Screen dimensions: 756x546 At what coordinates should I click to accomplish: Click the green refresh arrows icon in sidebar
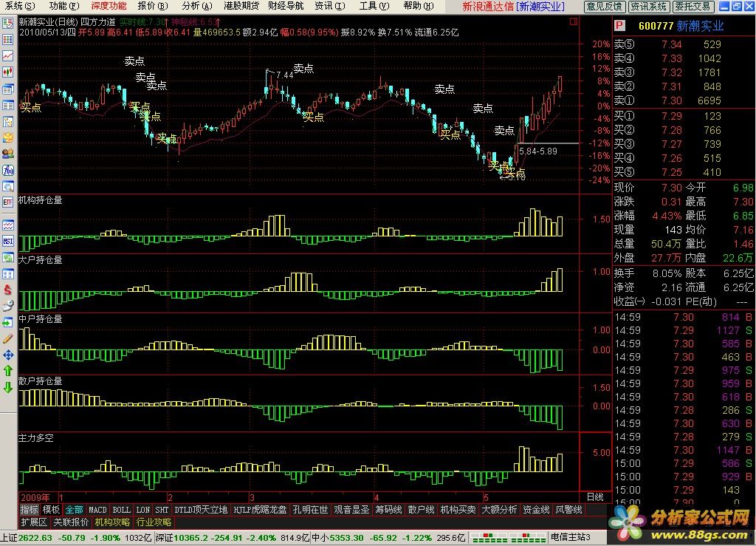[x=7, y=257]
